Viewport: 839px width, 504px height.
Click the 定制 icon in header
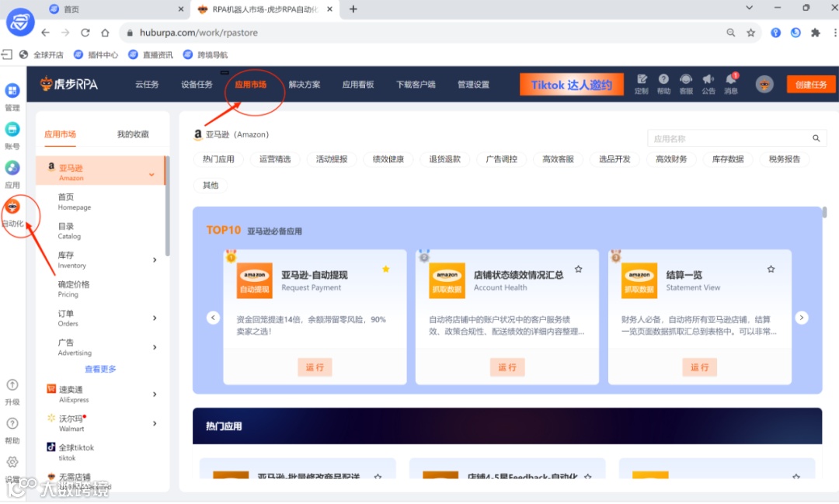click(x=642, y=79)
